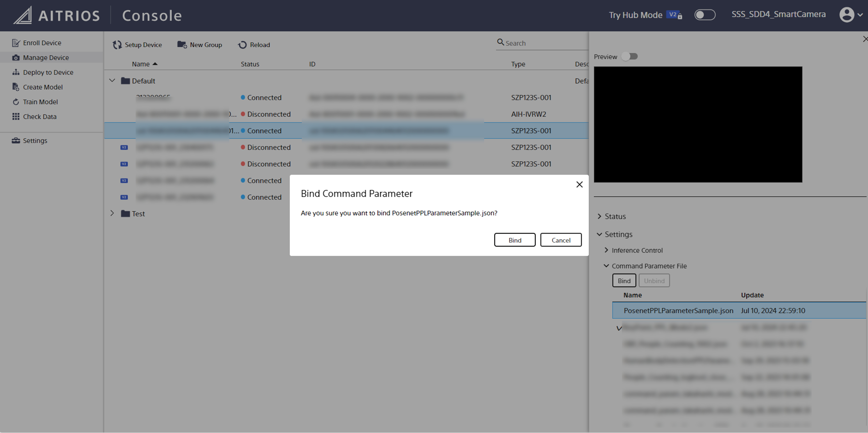Click the Reload icon

pyautogui.click(x=242, y=45)
